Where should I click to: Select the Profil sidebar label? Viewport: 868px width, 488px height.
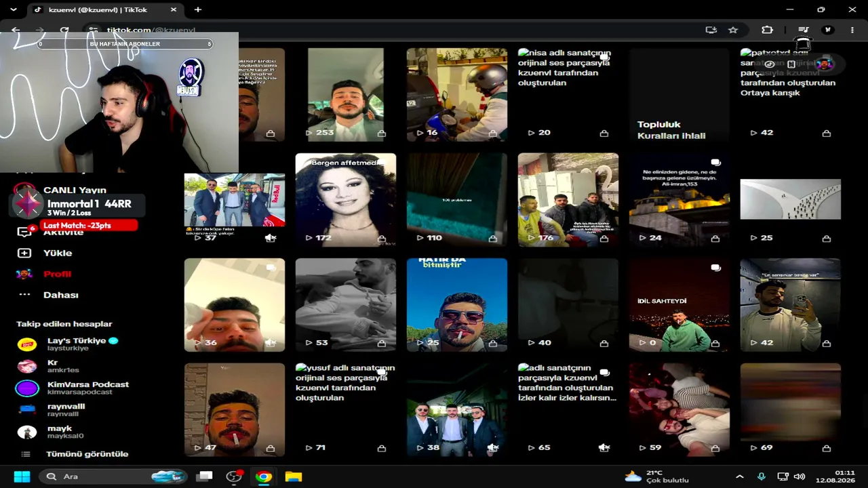click(x=57, y=274)
